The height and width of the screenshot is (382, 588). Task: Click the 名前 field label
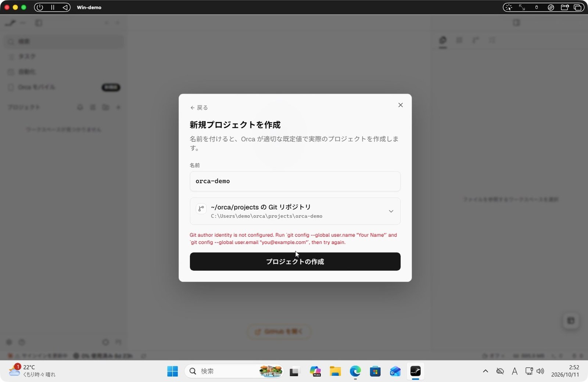pyautogui.click(x=195, y=165)
